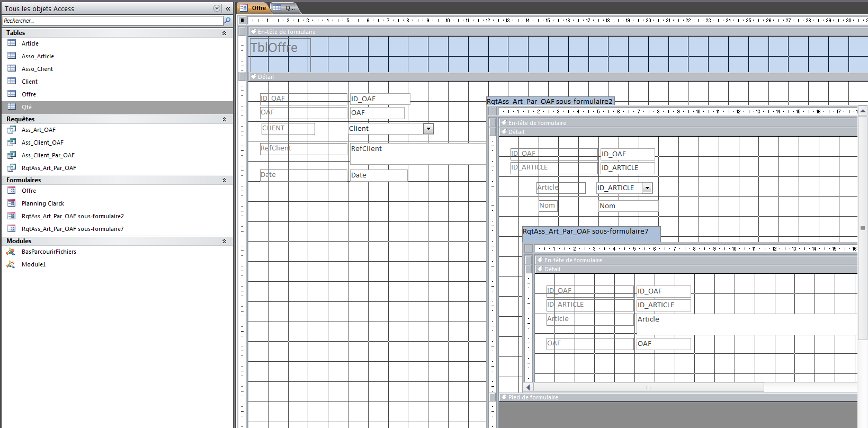
Task: Click the Offre form selector square
Action: [x=242, y=20]
